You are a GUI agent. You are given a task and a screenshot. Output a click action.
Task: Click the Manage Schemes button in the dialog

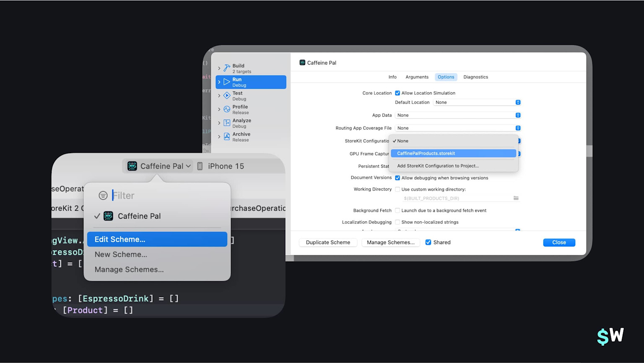pos(390,242)
